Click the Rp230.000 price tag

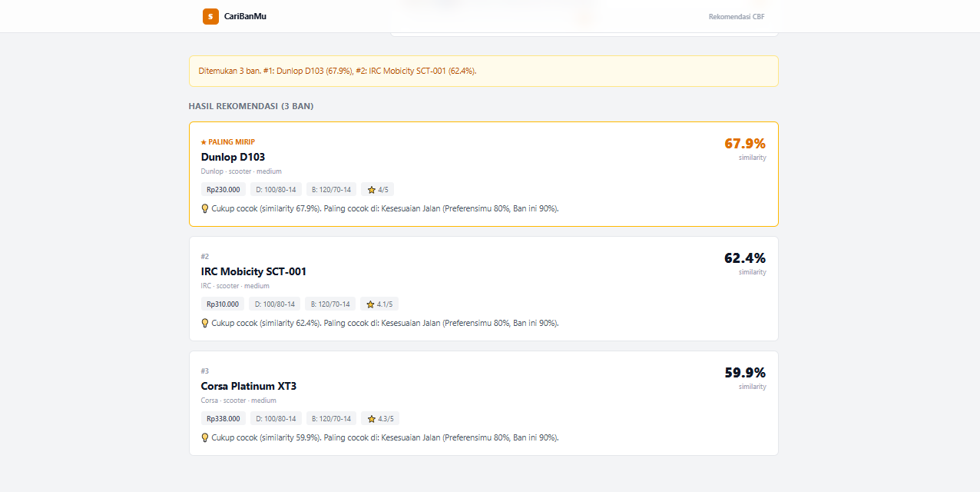[223, 190]
